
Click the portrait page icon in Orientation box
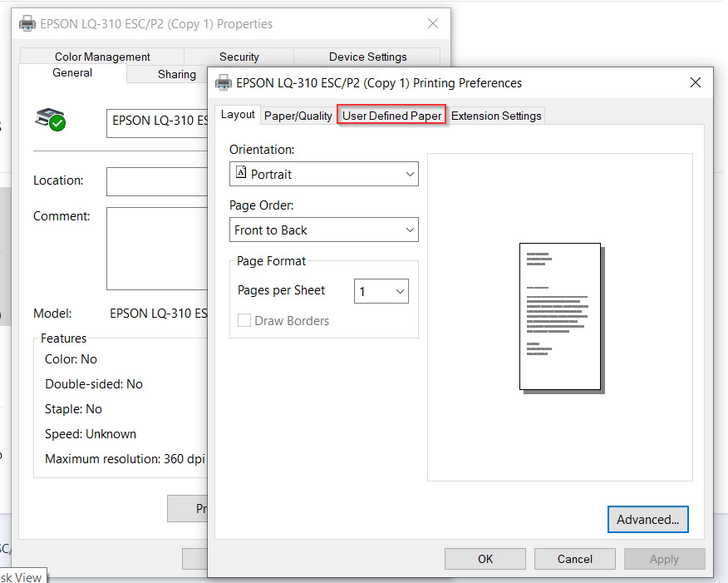coord(241,172)
